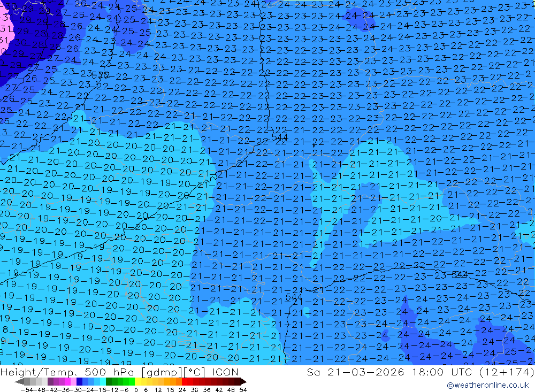Click the dark blue legend color swatch
The image size is (535, 392).
tap(79, 381)
